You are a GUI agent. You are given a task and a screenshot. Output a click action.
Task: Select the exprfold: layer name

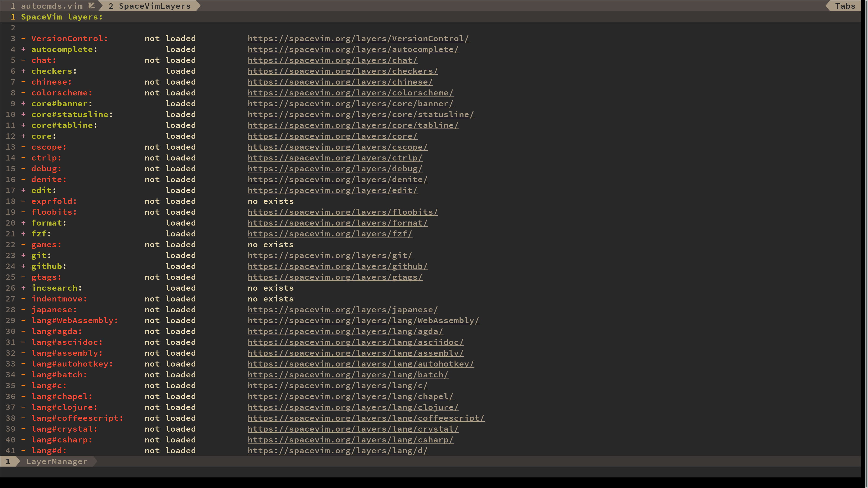pyautogui.click(x=54, y=201)
